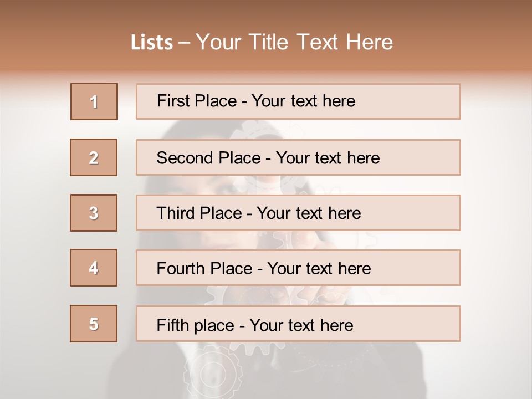The width and height of the screenshot is (532, 399).
Task: Click the number 5 box
Action: click(94, 324)
